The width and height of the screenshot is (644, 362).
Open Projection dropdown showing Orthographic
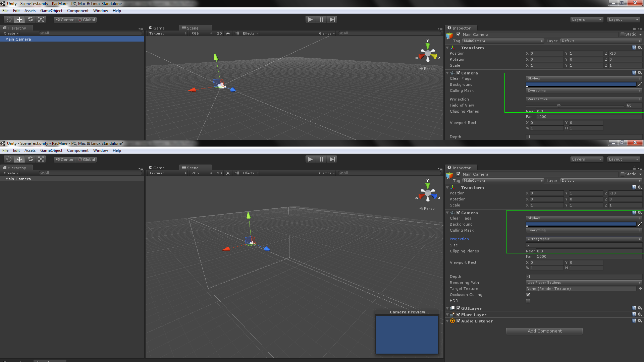coord(584,239)
